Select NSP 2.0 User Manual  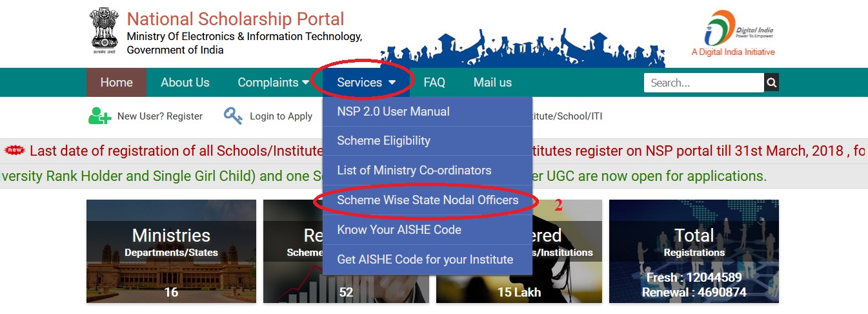(x=427, y=111)
